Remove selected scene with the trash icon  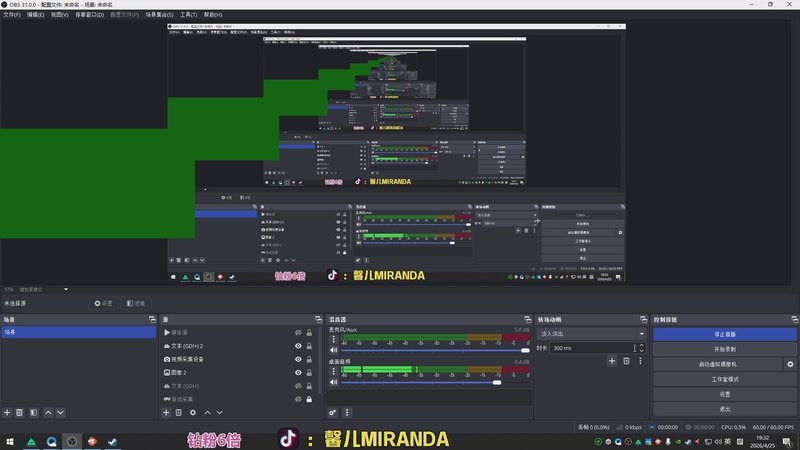tap(19, 412)
